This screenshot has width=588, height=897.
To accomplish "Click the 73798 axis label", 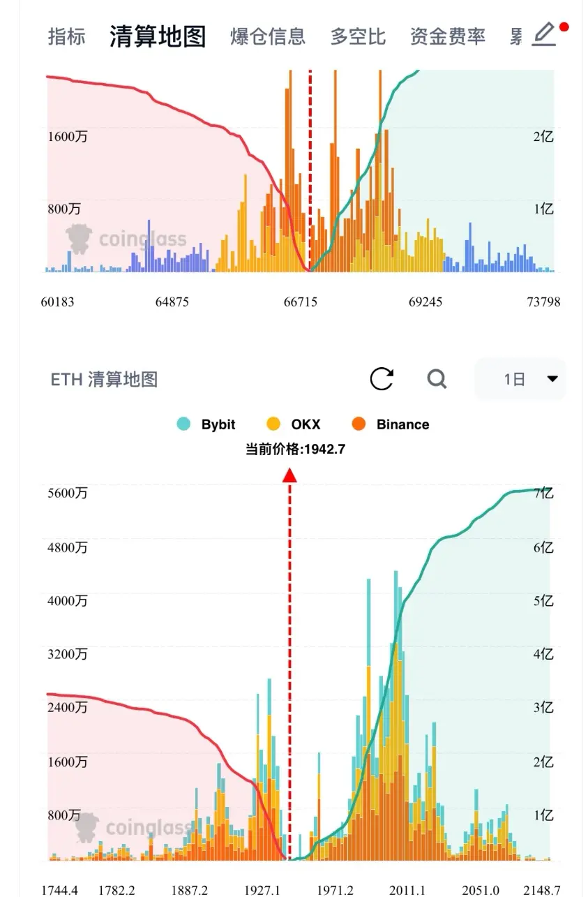I will tap(543, 302).
